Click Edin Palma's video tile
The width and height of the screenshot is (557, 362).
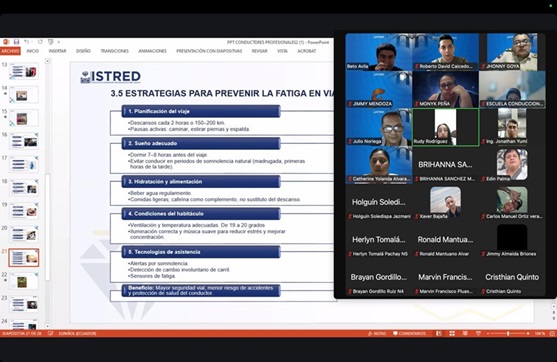pyautogui.click(x=512, y=165)
